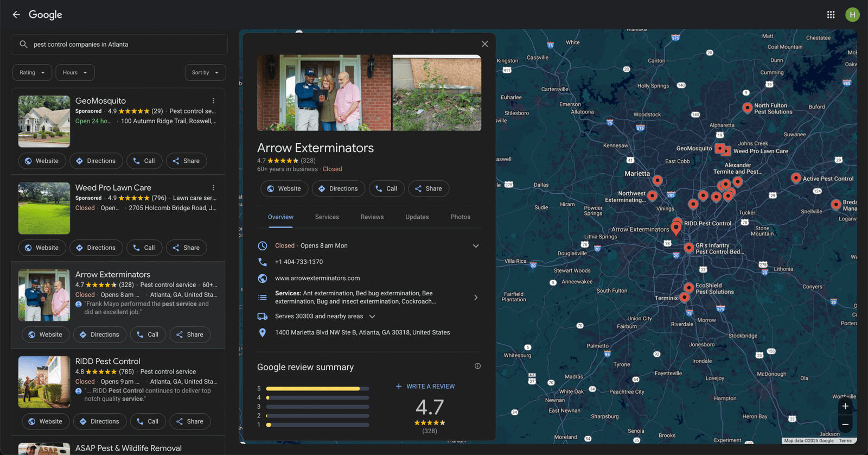Select Active Pest Control map pin
This screenshot has height=455, width=868.
pyautogui.click(x=796, y=178)
